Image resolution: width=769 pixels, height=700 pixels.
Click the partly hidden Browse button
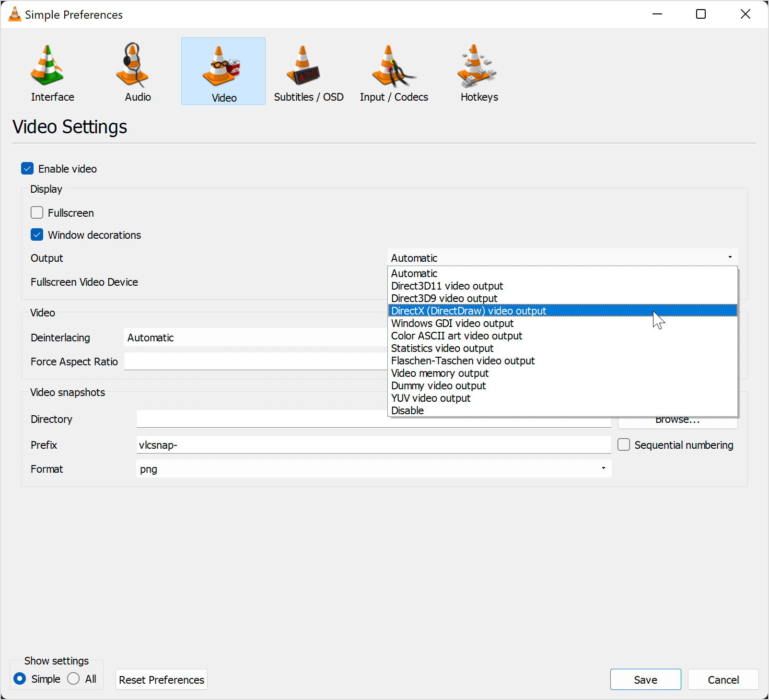(677, 422)
